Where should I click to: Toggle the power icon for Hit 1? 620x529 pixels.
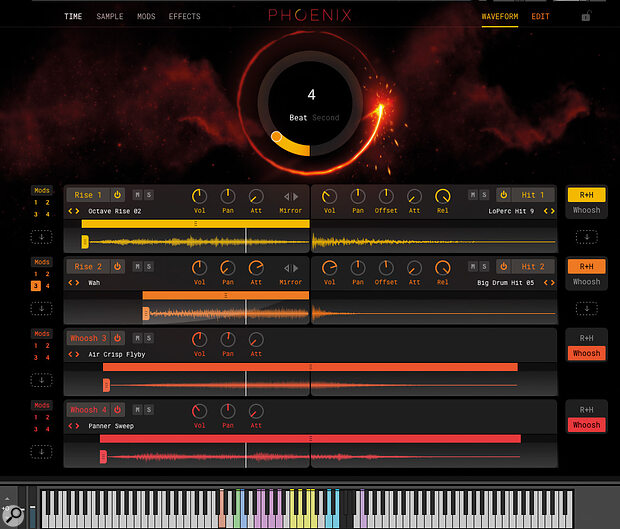coord(503,195)
